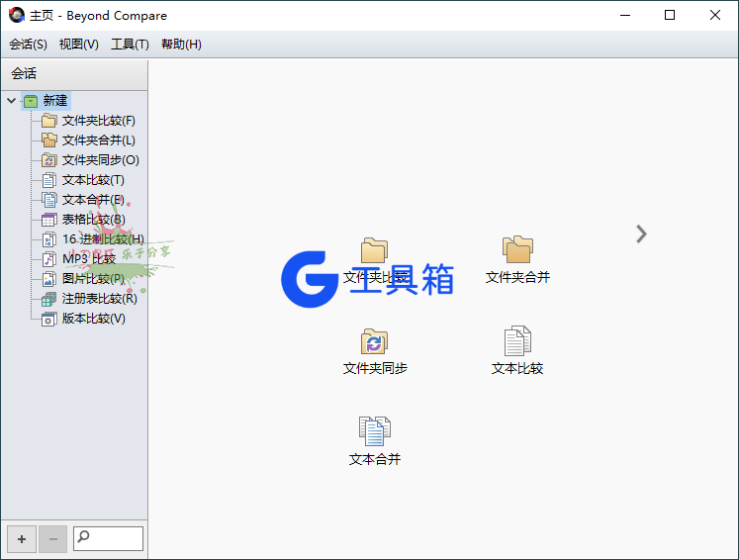Click the 版本比较(V) icon in tree
Image resolution: width=739 pixels, height=560 pixels.
[49, 319]
